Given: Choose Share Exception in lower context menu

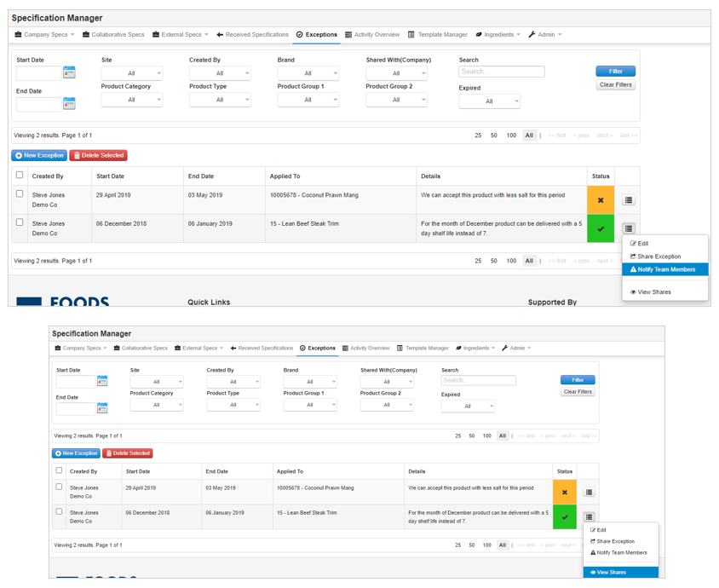Looking at the screenshot, I should (x=621, y=541).
